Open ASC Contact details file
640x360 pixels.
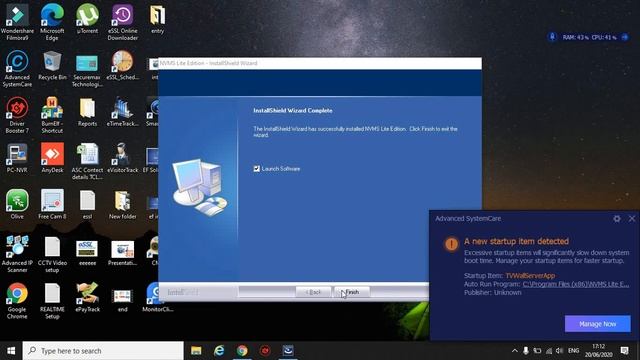[x=87, y=162]
